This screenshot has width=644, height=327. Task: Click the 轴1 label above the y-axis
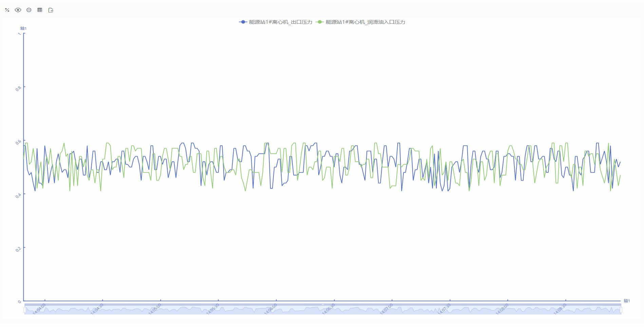(x=23, y=28)
